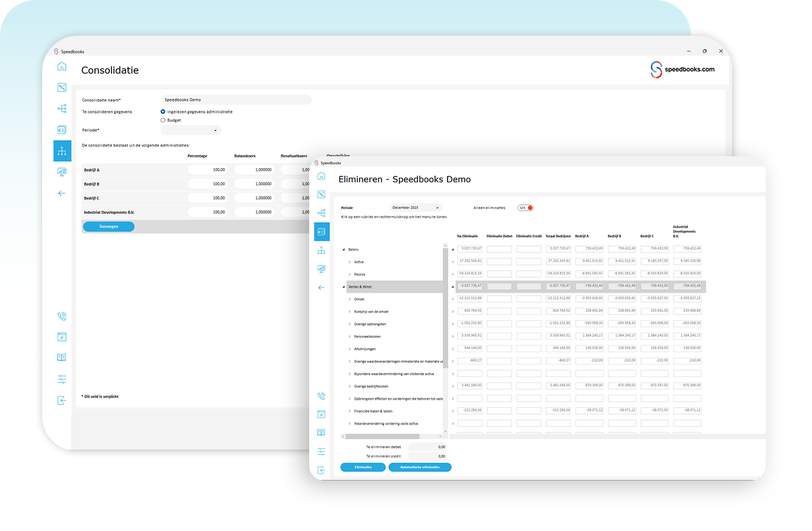Open home icon in Elimineren window sidebar
This screenshot has height=531, width=812.
point(321,176)
